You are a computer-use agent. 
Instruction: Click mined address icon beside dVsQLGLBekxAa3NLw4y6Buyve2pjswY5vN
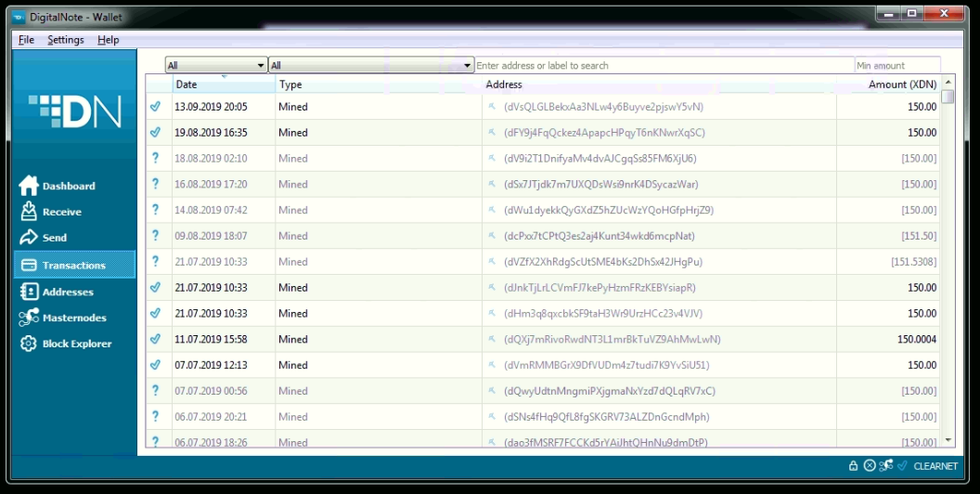pyautogui.click(x=492, y=107)
